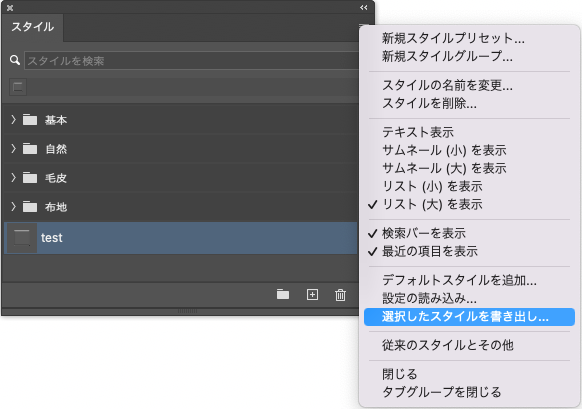Delete style with trash icon
The height and width of the screenshot is (409, 582).
[x=340, y=295]
